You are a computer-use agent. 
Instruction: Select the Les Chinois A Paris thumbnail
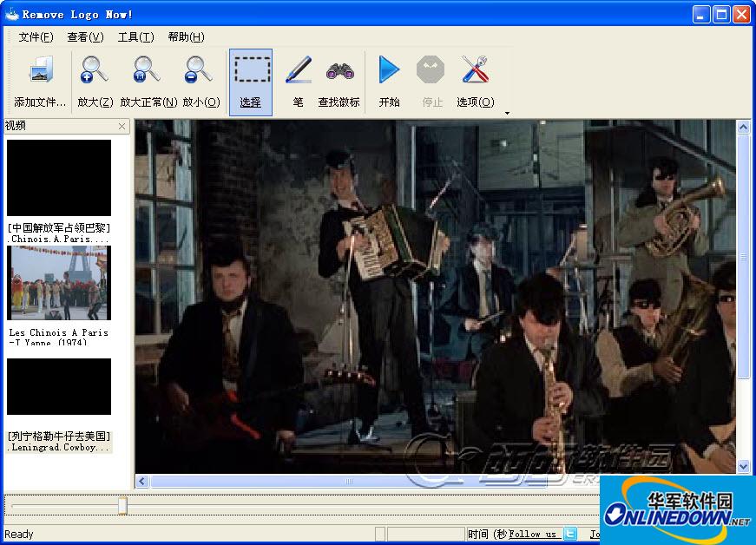(59, 283)
